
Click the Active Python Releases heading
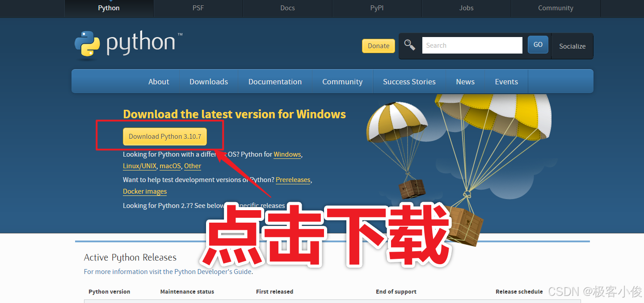[130, 257]
